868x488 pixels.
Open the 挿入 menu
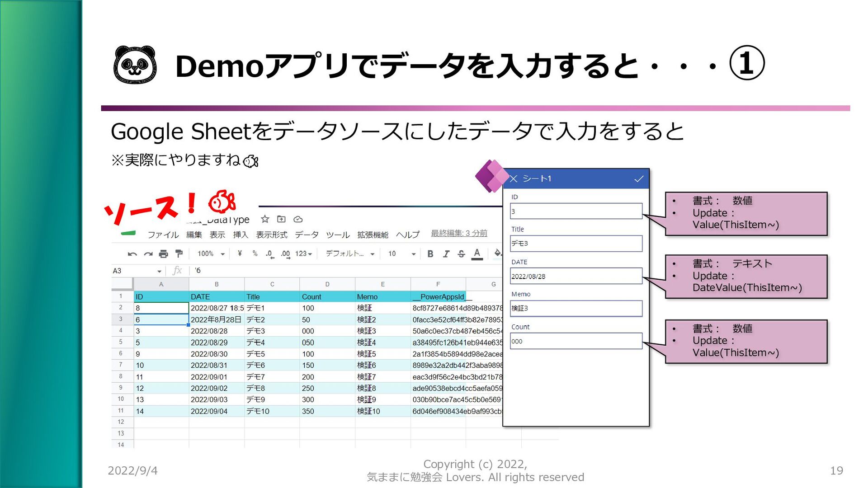(241, 235)
